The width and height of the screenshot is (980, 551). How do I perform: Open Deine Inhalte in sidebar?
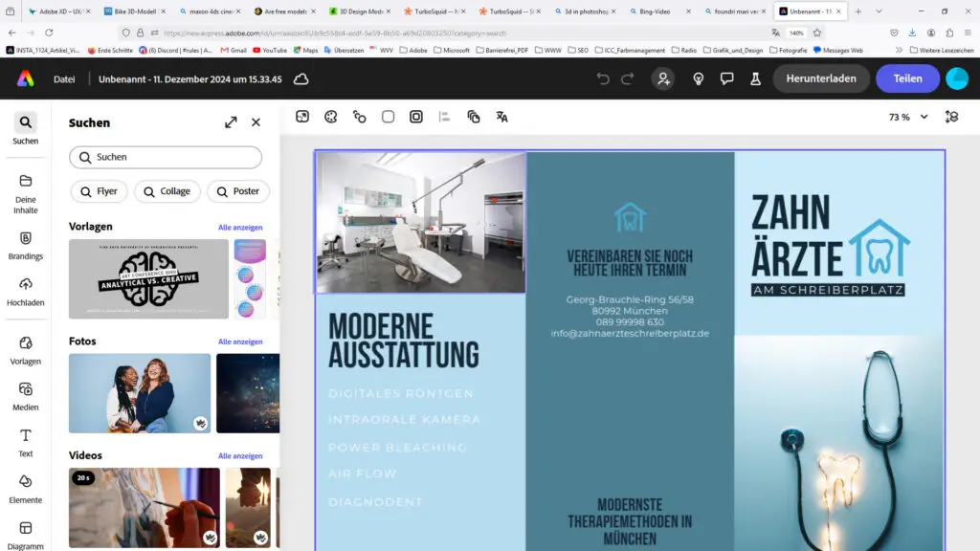pyautogui.click(x=25, y=194)
